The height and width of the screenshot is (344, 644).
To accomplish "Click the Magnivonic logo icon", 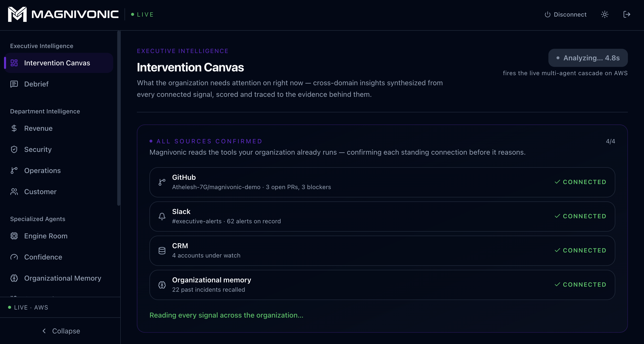I will pyautogui.click(x=17, y=14).
